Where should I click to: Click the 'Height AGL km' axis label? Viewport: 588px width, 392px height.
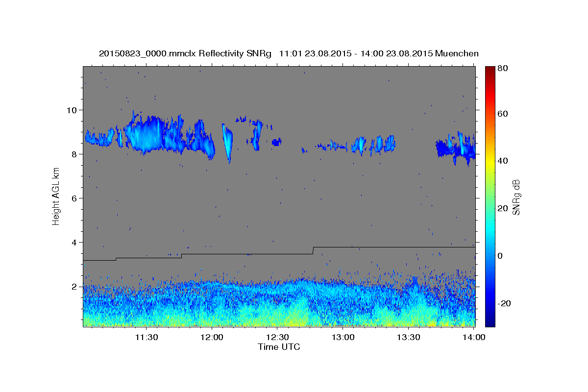56,197
